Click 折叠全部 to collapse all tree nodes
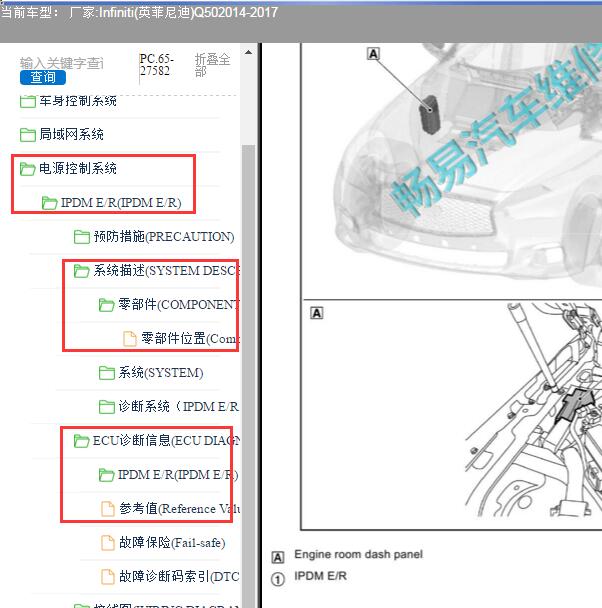Viewport: 602px width, 608px height. click(x=212, y=65)
